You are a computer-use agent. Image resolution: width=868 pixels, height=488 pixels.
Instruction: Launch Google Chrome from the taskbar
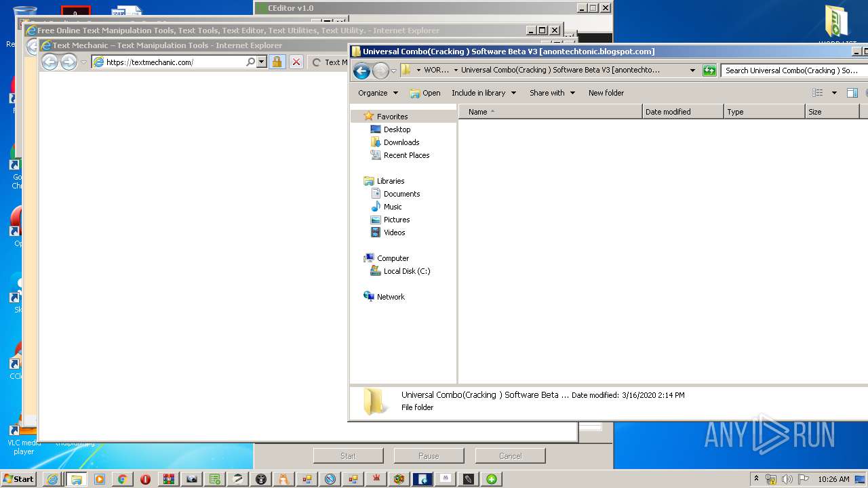pyautogui.click(x=122, y=479)
